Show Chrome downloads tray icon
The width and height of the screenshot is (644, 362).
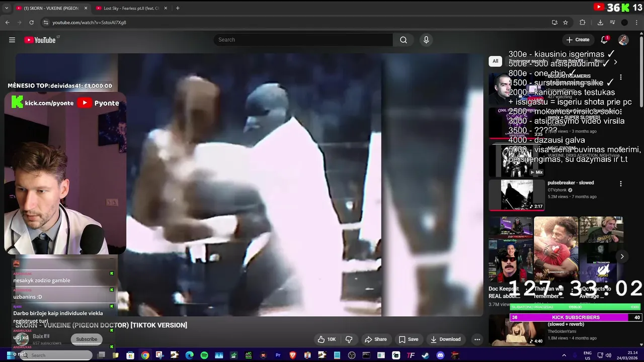[x=600, y=22]
